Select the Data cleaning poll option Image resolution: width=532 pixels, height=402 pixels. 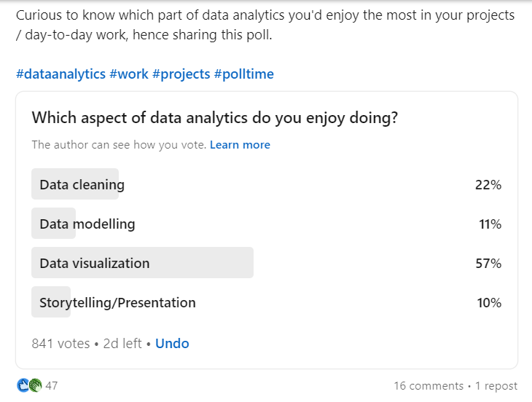pos(82,185)
